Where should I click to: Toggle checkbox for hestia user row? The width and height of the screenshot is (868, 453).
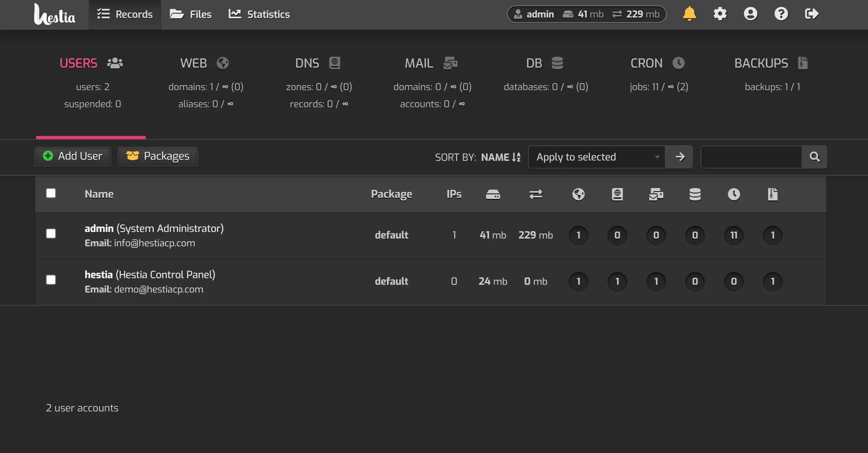pyautogui.click(x=51, y=279)
